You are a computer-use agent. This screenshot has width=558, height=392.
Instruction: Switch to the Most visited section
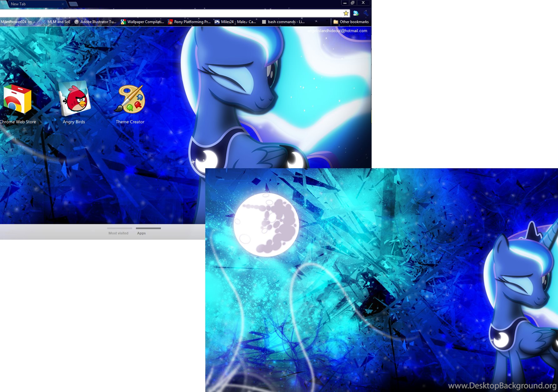point(119,231)
